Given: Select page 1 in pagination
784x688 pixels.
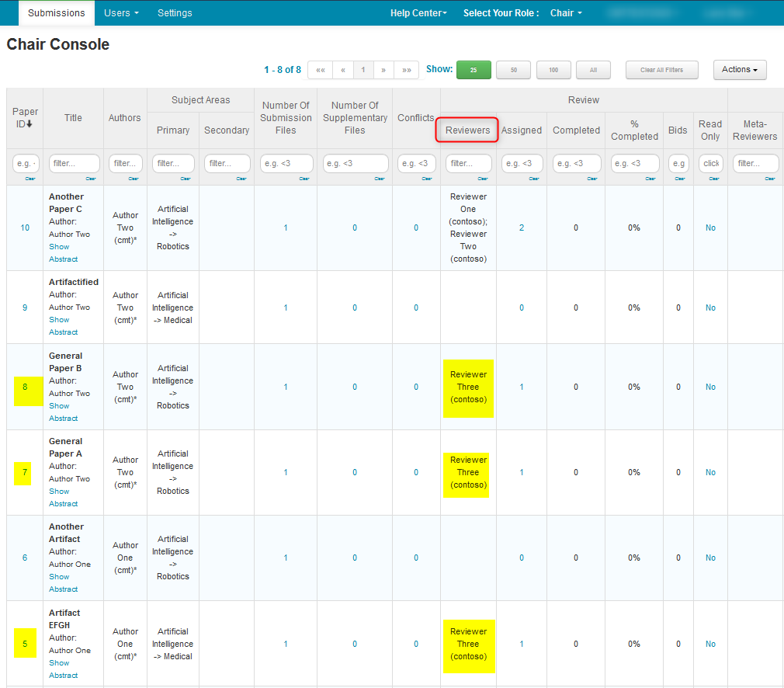Looking at the screenshot, I should coord(363,70).
